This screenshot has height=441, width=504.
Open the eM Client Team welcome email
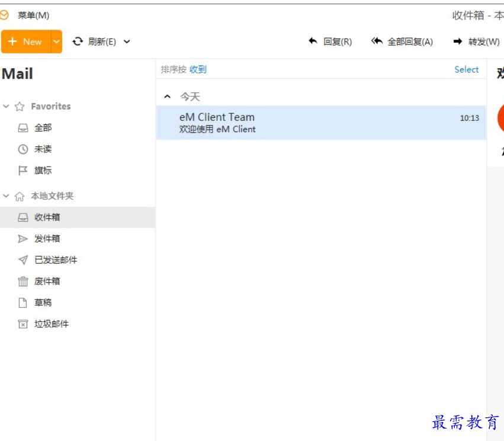click(x=321, y=123)
